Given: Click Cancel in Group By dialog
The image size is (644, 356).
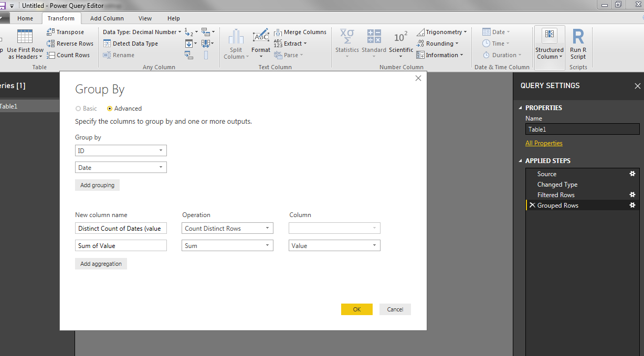Looking at the screenshot, I should pyautogui.click(x=395, y=309).
